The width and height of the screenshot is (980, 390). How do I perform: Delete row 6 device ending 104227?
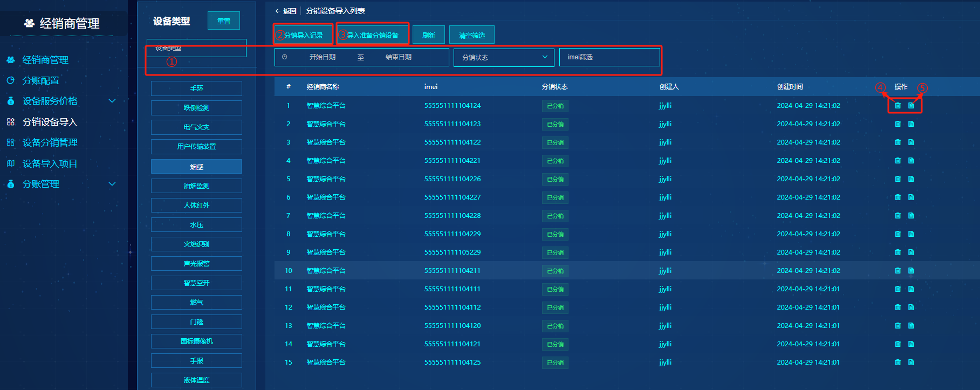897,197
